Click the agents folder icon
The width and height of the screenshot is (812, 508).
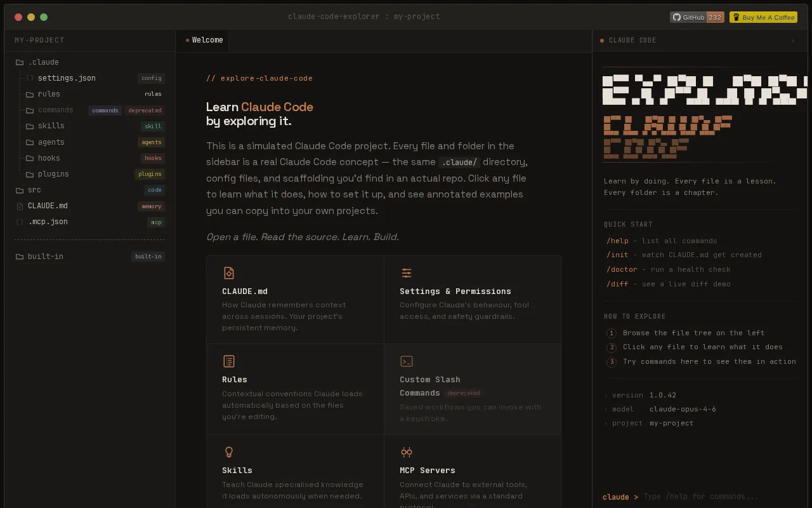point(30,142)
